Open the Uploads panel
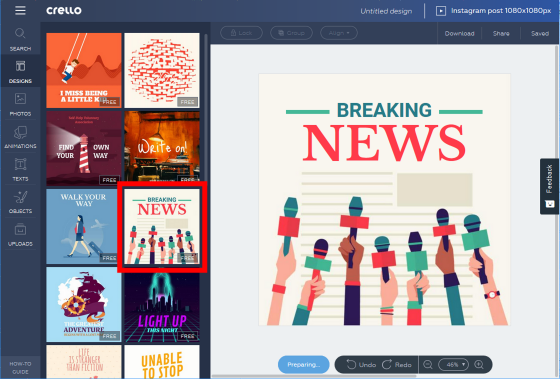 [x=20, y=234]
